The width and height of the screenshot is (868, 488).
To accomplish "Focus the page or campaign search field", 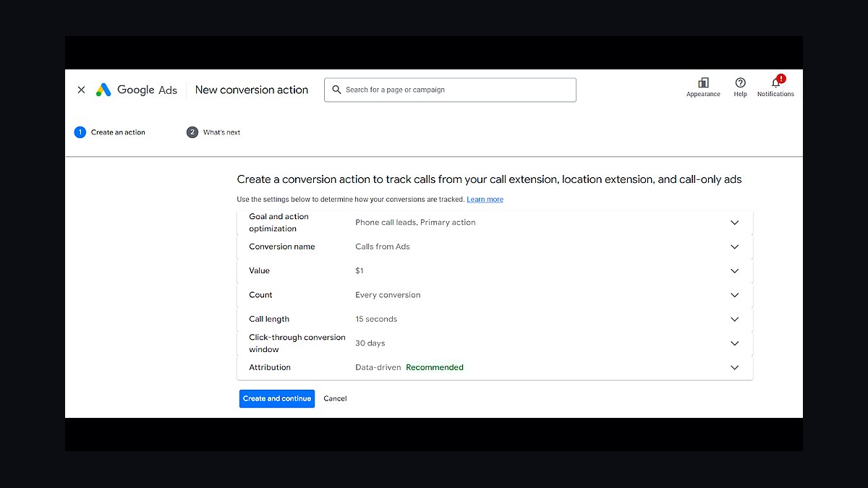I will coord(450,90).
